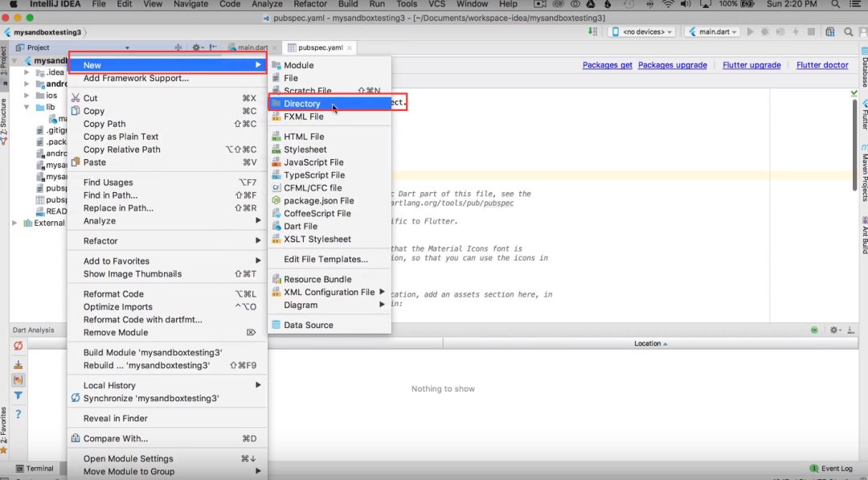Viewport: 868px width, 480px height.
Task: Choose Directory from the New submenu
Action: (330, 104)
